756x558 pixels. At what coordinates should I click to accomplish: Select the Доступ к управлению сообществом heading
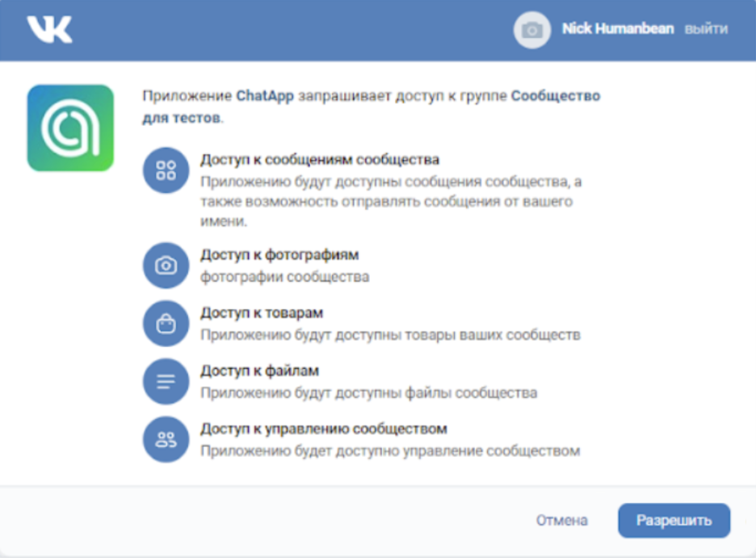pos(323,428)
